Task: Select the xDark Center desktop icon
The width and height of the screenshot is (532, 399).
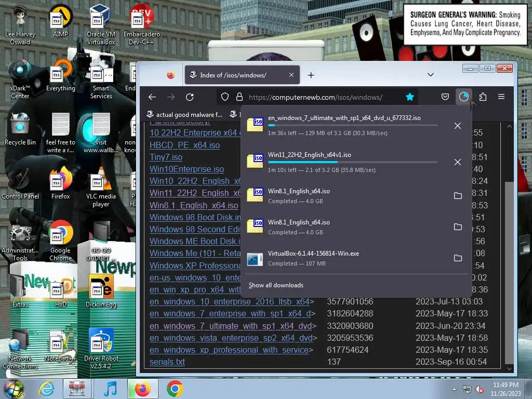Action: pos(20,79)
